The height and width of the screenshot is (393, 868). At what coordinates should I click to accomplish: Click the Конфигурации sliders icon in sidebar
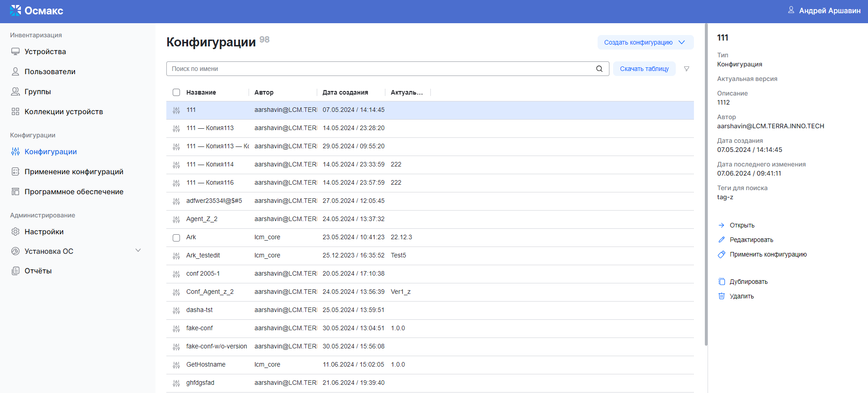[15, 151]
